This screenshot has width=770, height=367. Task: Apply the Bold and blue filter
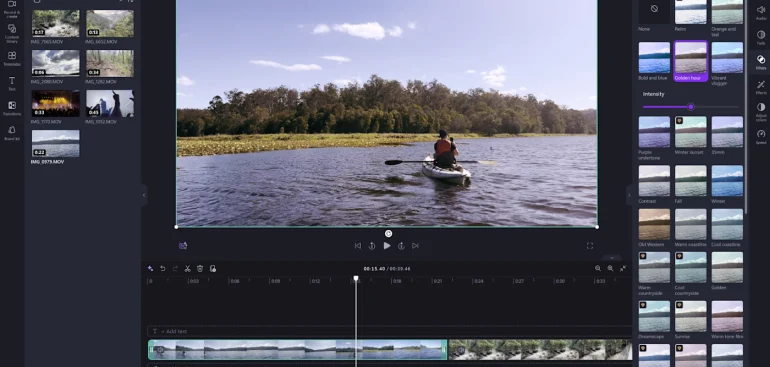point(654,57)
